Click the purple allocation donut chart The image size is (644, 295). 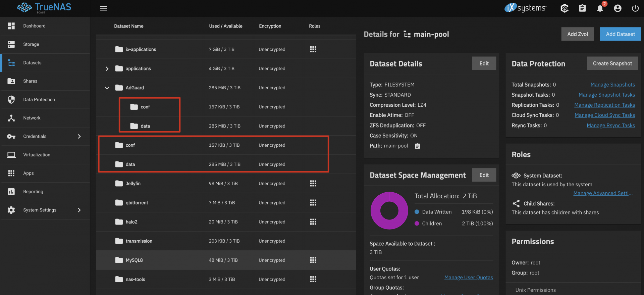pos(389,211)
